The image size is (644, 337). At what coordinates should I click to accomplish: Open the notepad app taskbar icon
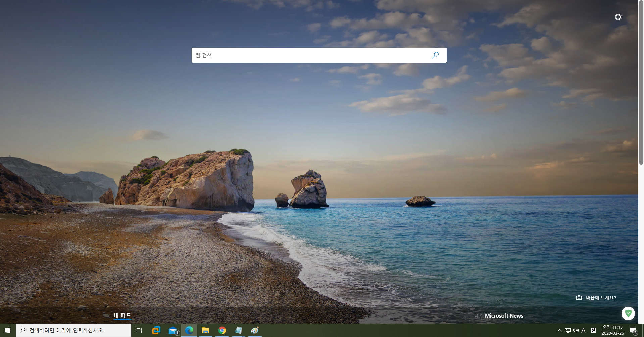click(239, 330)
